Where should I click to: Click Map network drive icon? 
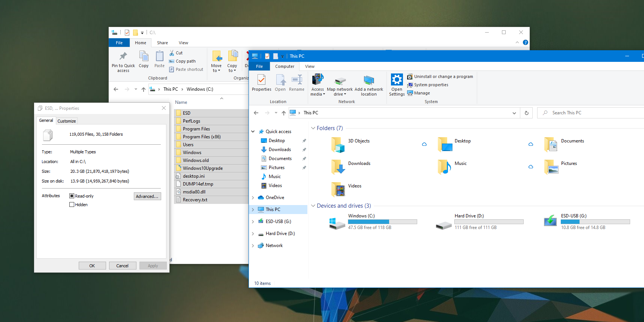pyautogui.click(x=340, y=81)
